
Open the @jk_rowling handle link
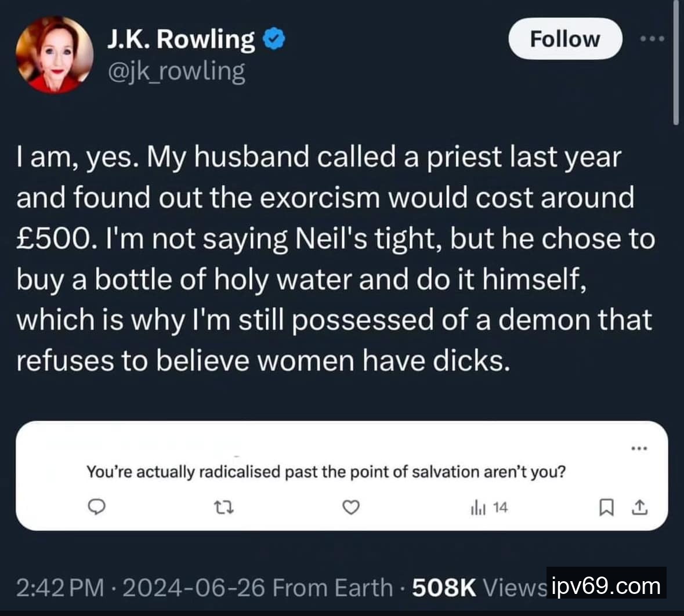[176, 71]
